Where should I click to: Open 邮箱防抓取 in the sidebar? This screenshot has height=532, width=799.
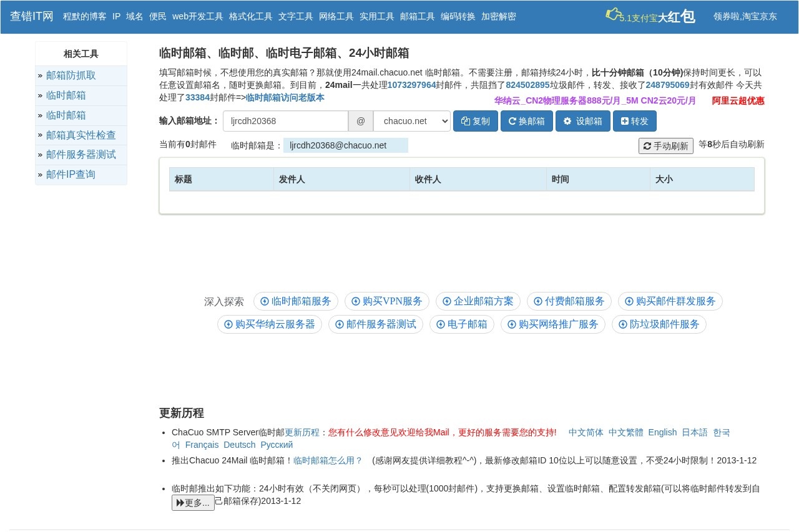click(71, 75)
